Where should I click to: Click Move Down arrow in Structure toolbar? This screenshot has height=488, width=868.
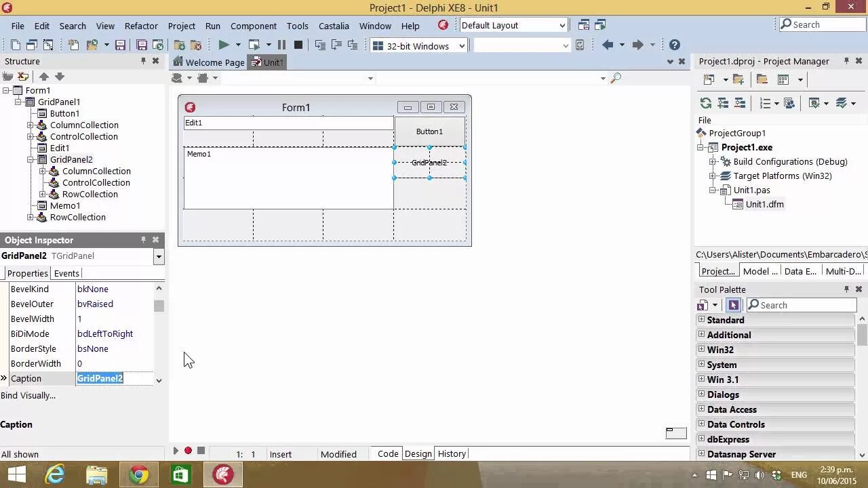click(x=59, y=77)
